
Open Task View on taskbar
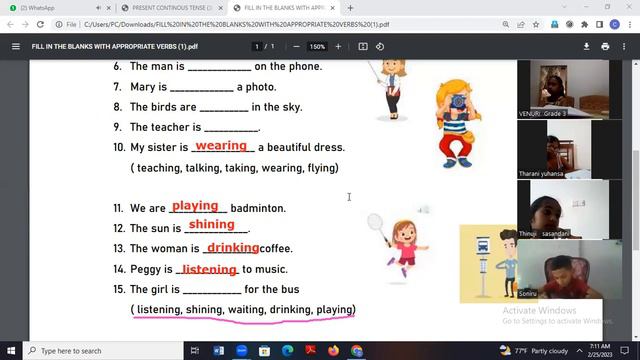(x=195, y=351)
